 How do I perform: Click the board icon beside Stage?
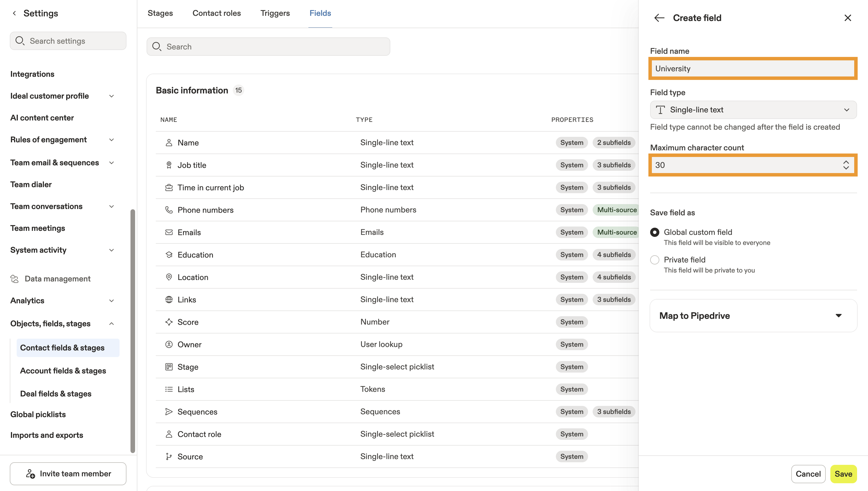point(169,367)
